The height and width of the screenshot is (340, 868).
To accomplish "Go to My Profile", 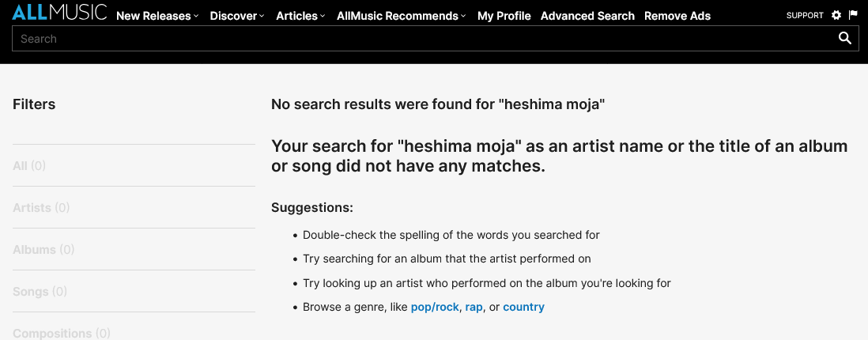I will pos(504,16).
